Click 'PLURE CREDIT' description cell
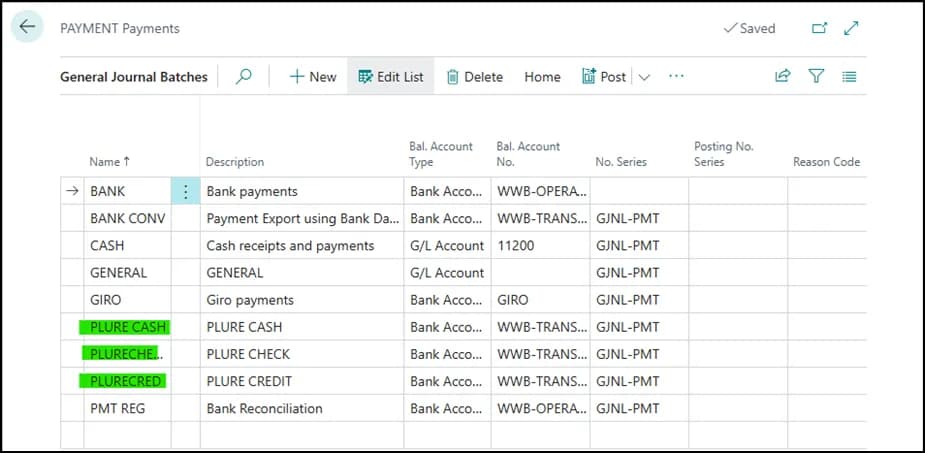 pyautogui.click(x=302, y=381)
